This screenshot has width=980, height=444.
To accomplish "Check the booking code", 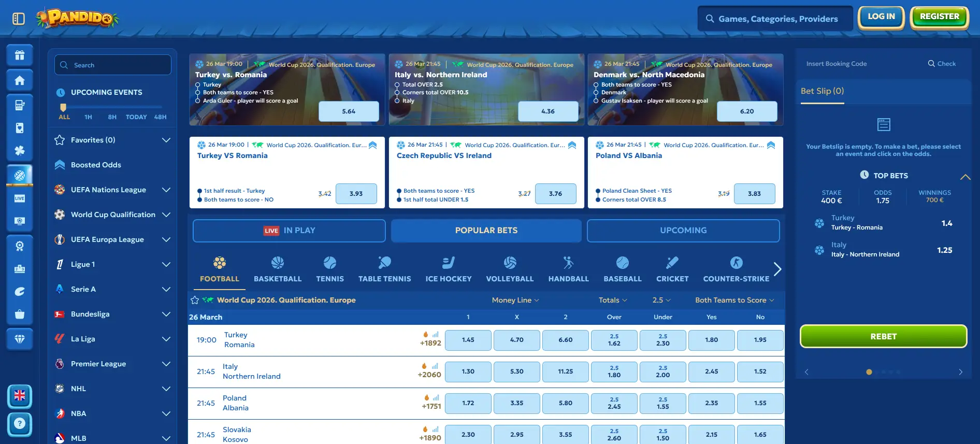I will pos(942,64).
